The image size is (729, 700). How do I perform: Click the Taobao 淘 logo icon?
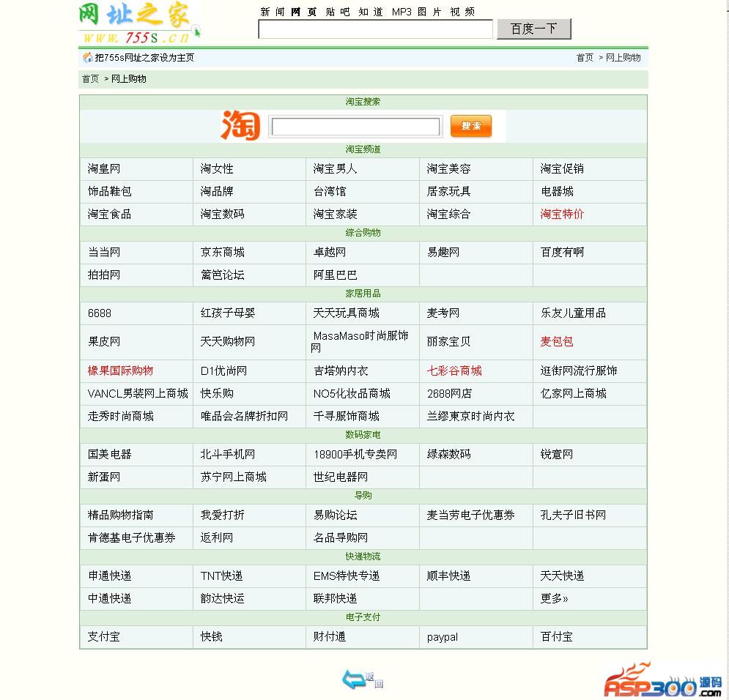(x=240, y=125)
